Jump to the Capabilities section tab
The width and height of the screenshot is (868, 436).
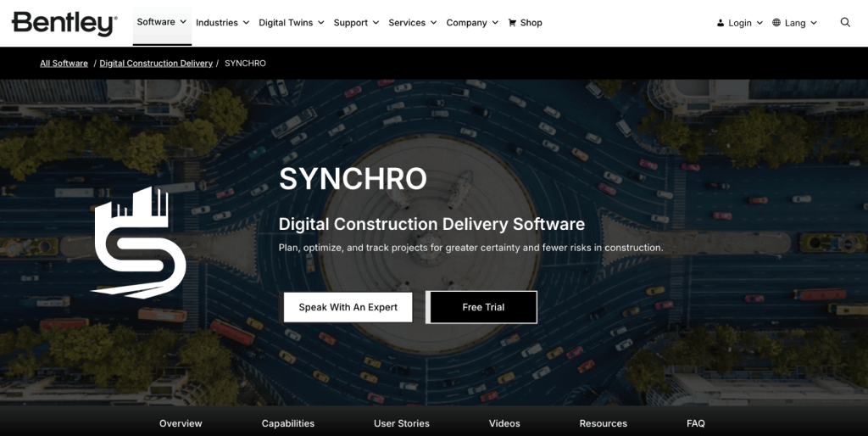(288, 423)
